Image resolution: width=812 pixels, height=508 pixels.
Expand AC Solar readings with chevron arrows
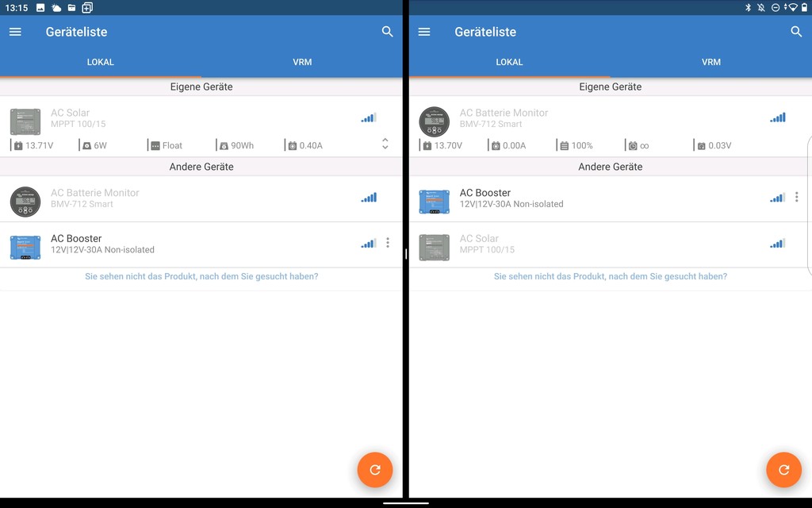coord(385,144)
